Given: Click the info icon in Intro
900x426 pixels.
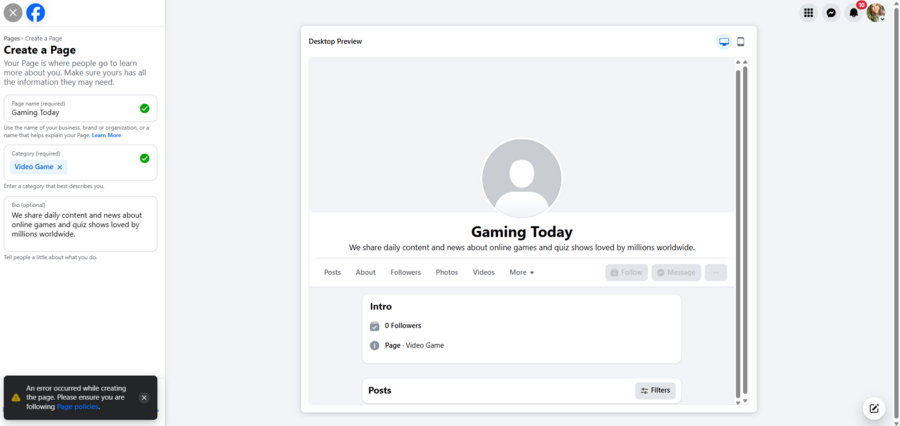Looking at the screenshot, I should coord(374,346).
